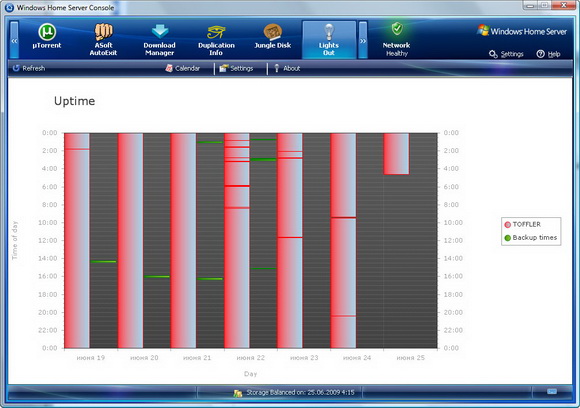Open the About toolbar item
This screenshot has width=580, height=408.
(287, 68)
